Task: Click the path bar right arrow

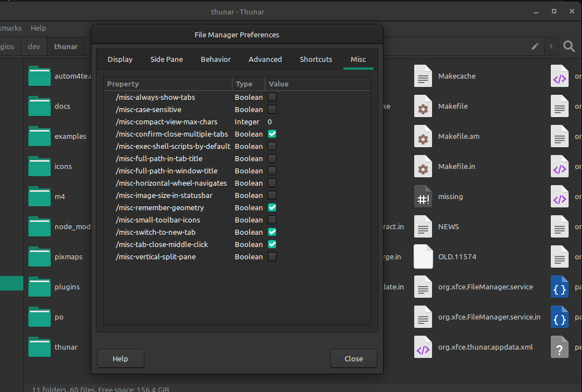Action: click(551, 46)
